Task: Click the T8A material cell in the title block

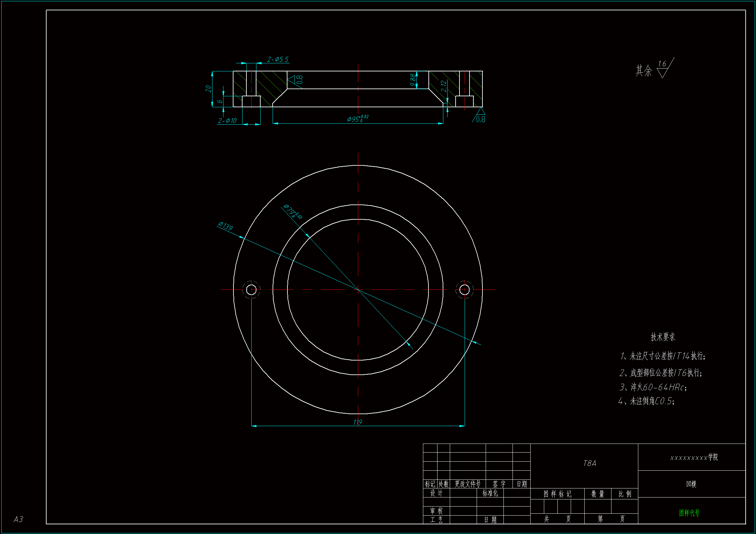Action: [x=589, y=463]
